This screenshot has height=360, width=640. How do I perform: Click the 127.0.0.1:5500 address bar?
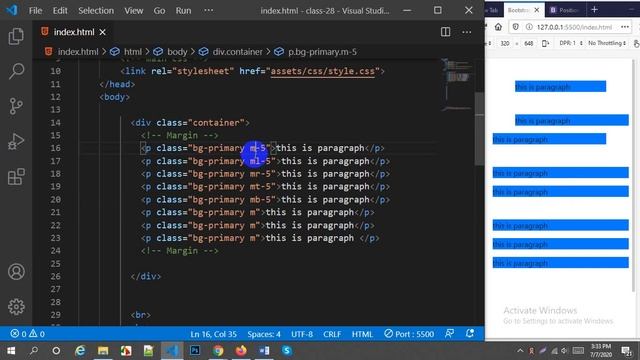574,27
